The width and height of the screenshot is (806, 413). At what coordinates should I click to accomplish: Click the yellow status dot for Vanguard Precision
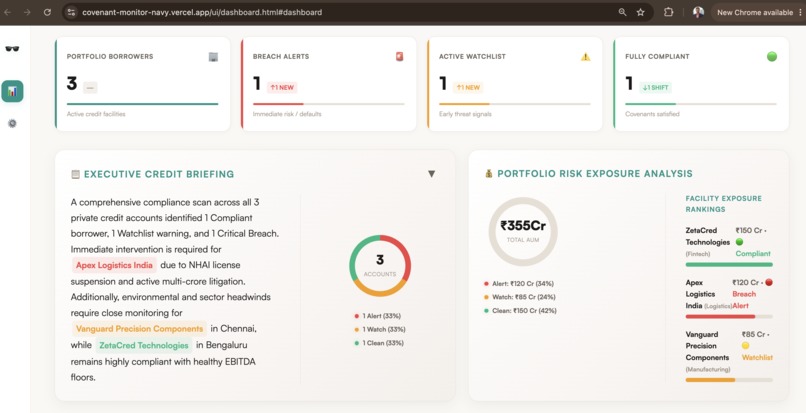[x=745, y=346]
